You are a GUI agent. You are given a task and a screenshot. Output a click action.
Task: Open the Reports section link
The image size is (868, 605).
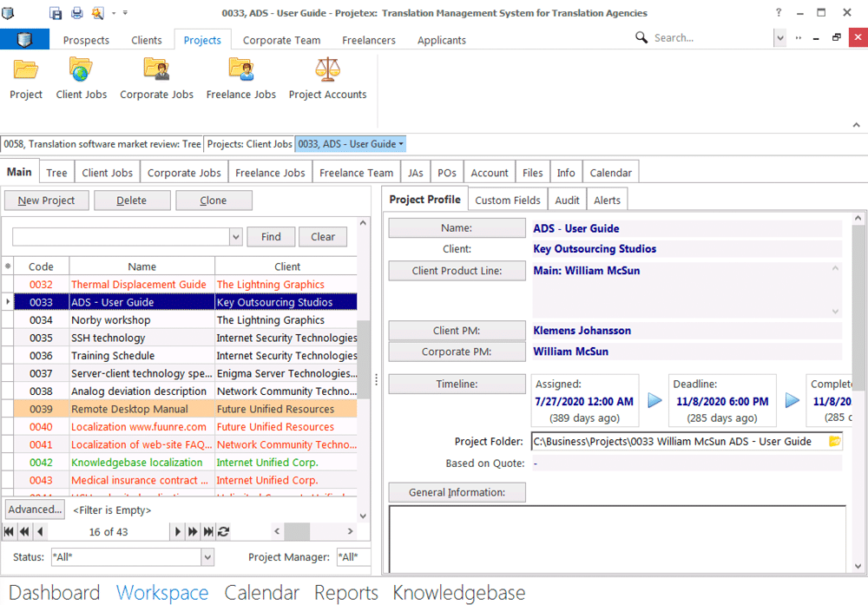click(x=346, y=593)
